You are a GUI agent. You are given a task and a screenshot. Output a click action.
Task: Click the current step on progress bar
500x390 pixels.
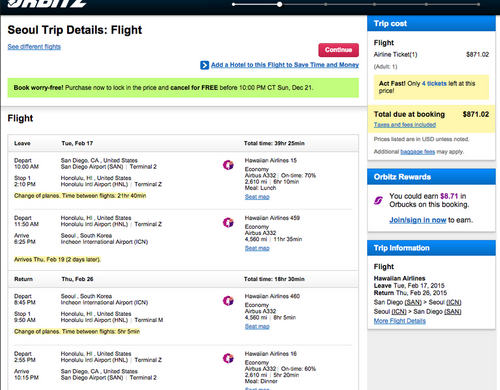tap(279, 4)
